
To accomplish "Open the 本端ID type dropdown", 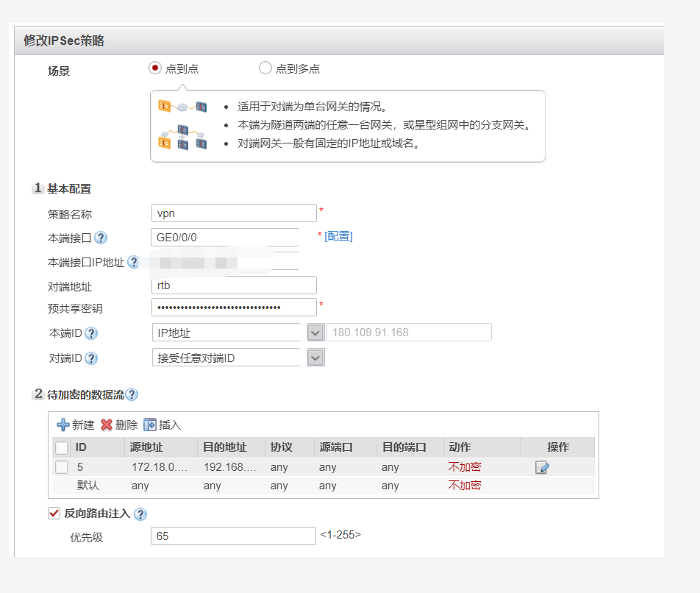I will click(x=315, y=333).
